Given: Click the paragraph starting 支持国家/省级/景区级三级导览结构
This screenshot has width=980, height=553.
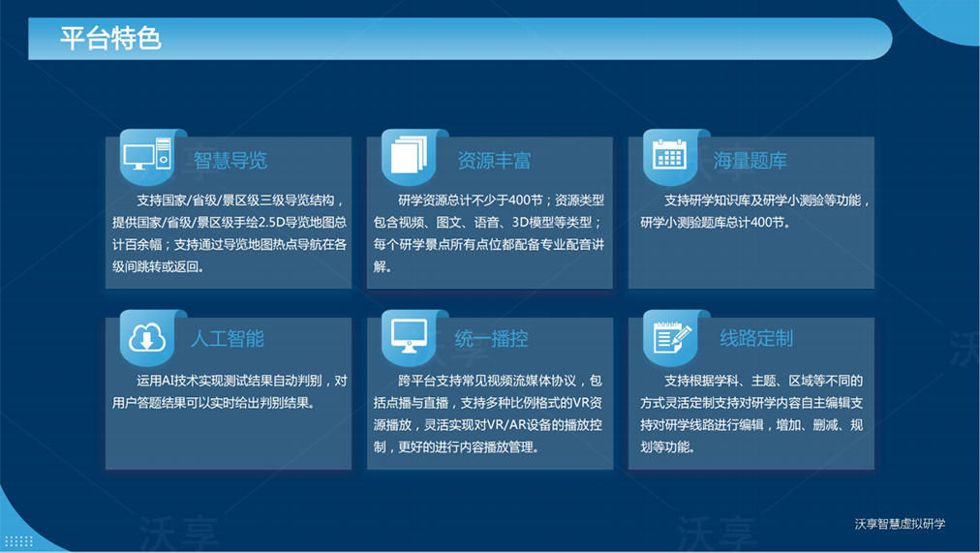Looking at the screenshot, I should coord(230,233).
